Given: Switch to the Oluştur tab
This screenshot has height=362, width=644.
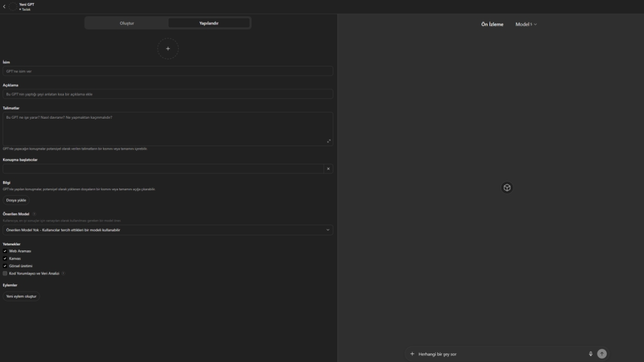Looking at the screenshot, I should (x=127, y=23).
